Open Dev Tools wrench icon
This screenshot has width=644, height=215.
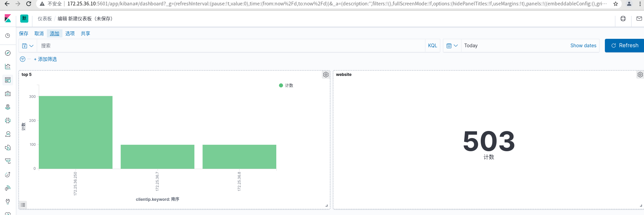click(x=8, y=201)
